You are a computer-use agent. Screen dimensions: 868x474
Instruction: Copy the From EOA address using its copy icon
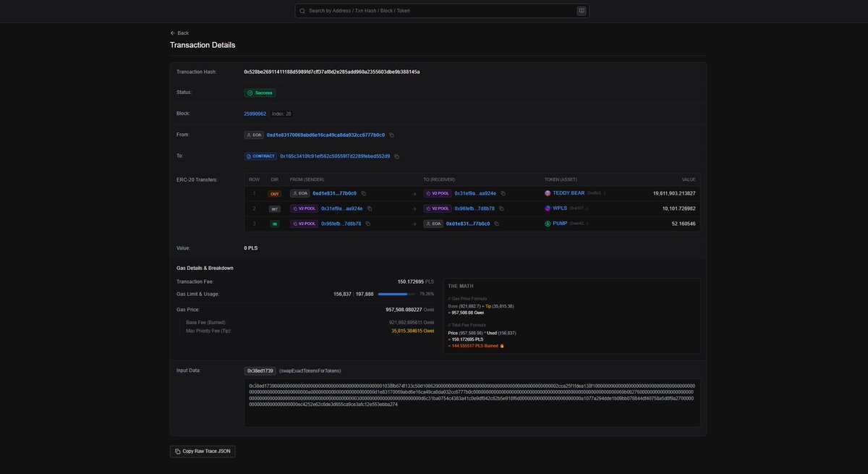point(391,135)
